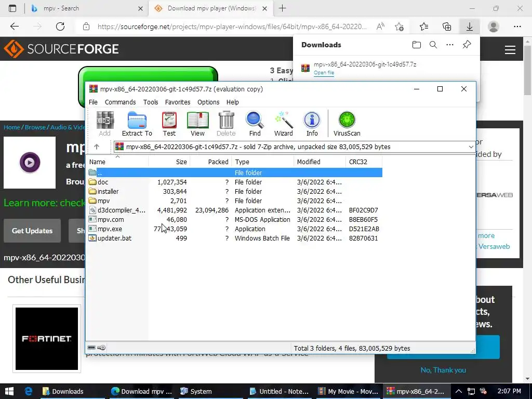Open a new browser tab
This screenshot has height=399, width=532.
click(x=282, y=8)
